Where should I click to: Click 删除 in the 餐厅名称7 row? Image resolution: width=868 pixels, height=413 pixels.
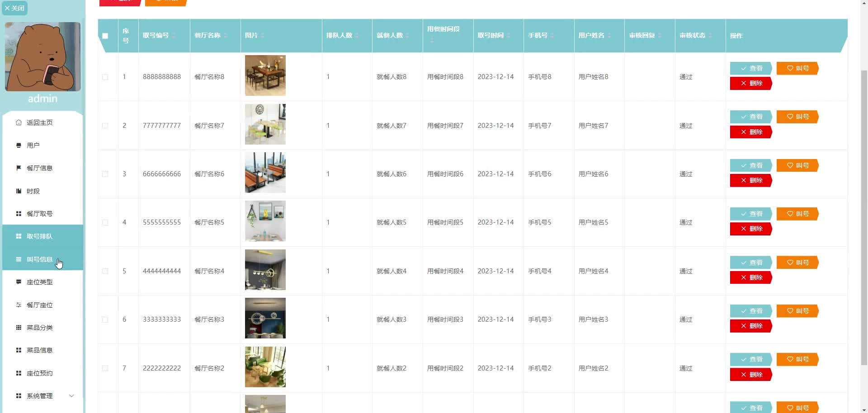[751, 132]
